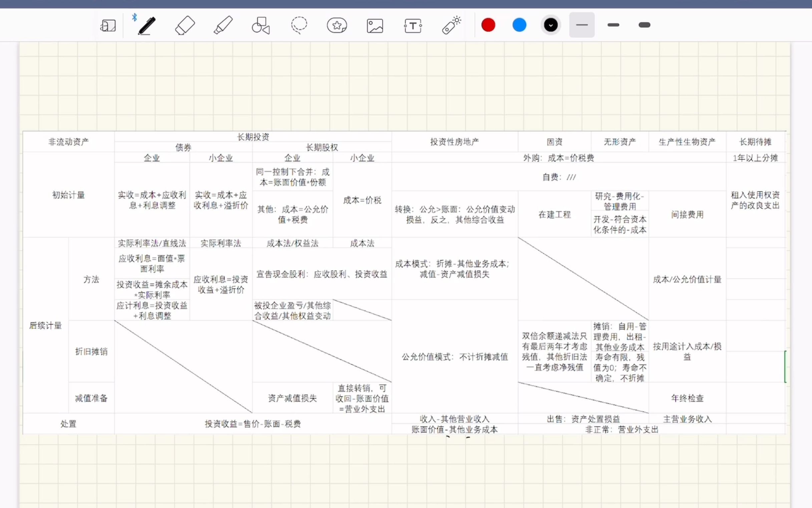Choose the blue pen color
This screenshot has height=508, width=812.
click(x=519, y=25)
